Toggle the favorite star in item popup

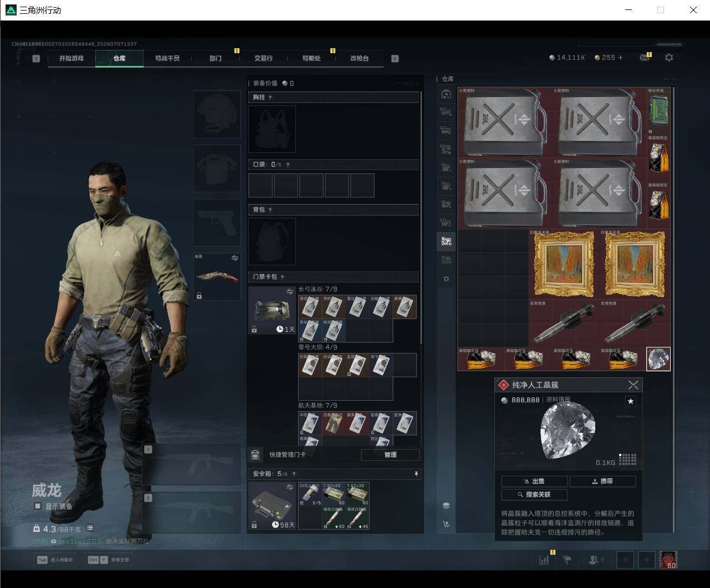coord(630,401)
